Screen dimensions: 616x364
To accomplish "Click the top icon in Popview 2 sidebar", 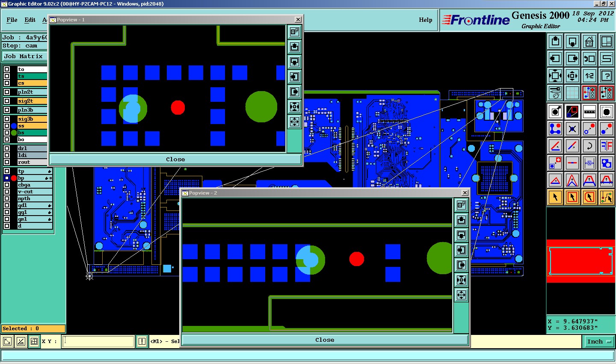I will pyautogui.click(x=461, y=205).
